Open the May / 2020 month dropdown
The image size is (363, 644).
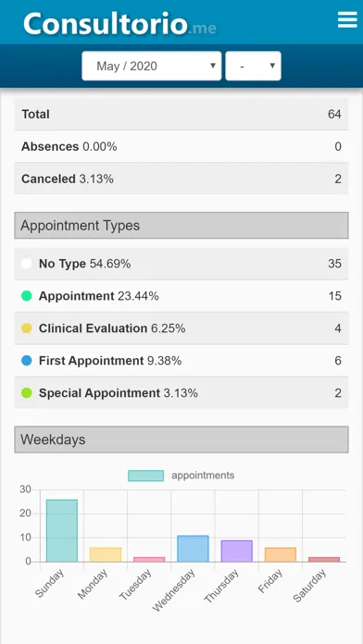[152, 66]
